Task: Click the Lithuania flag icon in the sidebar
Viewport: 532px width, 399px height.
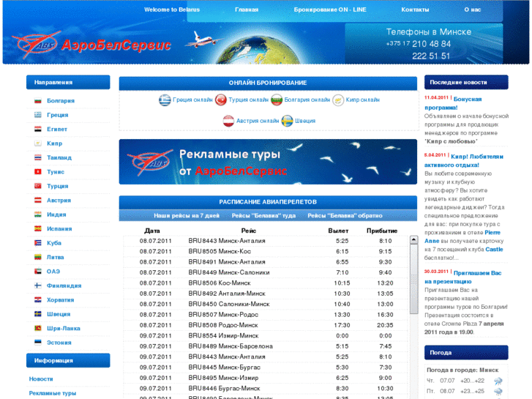Action: [x=37, y=258]
